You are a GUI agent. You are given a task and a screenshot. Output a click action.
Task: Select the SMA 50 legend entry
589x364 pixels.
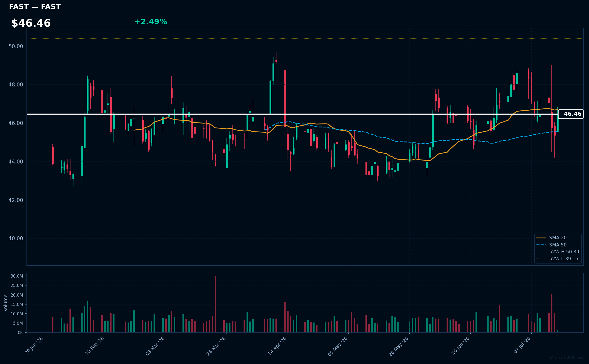[x=551, y=245]
